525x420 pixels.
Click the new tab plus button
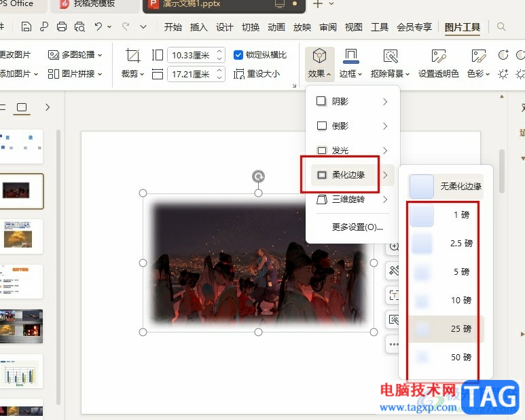tap(317, 4)
